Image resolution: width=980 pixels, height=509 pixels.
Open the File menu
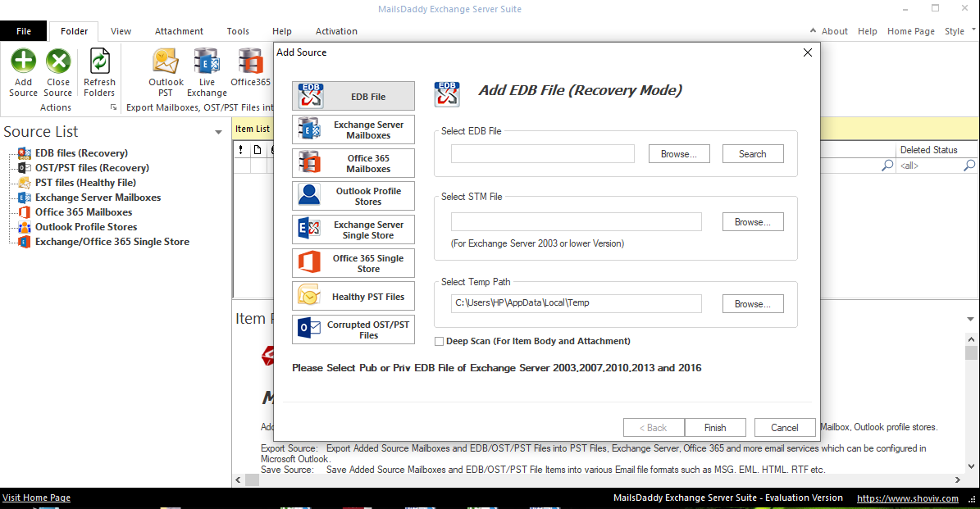pyautogui.click(x=24, y=31)
